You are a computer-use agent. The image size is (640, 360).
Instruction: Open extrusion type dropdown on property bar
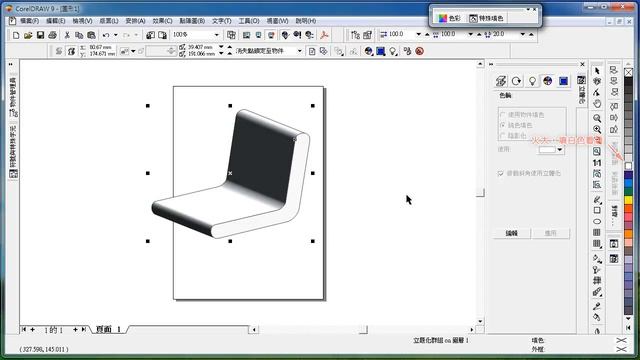pos(133,51)
